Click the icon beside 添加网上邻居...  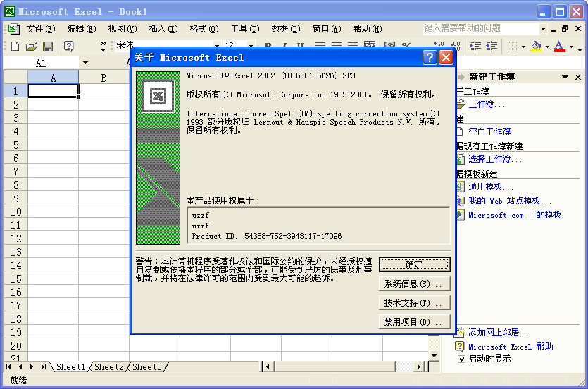pyautogui.click(x=461, y=332)
